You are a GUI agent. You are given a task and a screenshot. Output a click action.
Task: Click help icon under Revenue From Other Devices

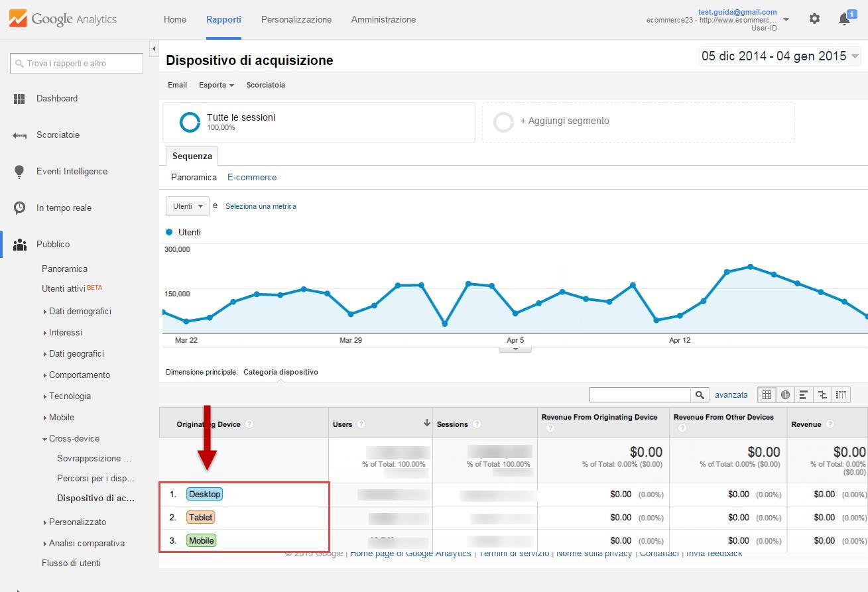(682, 429)
